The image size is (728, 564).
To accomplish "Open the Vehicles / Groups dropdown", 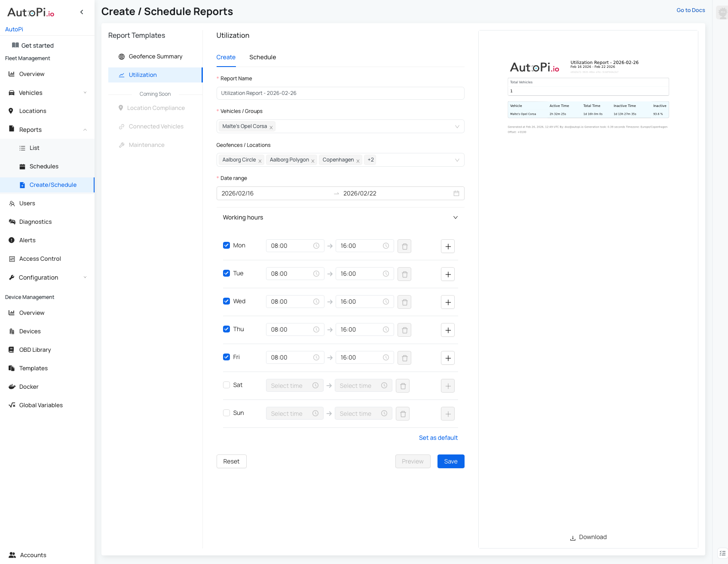I will (x=457, y=126).
